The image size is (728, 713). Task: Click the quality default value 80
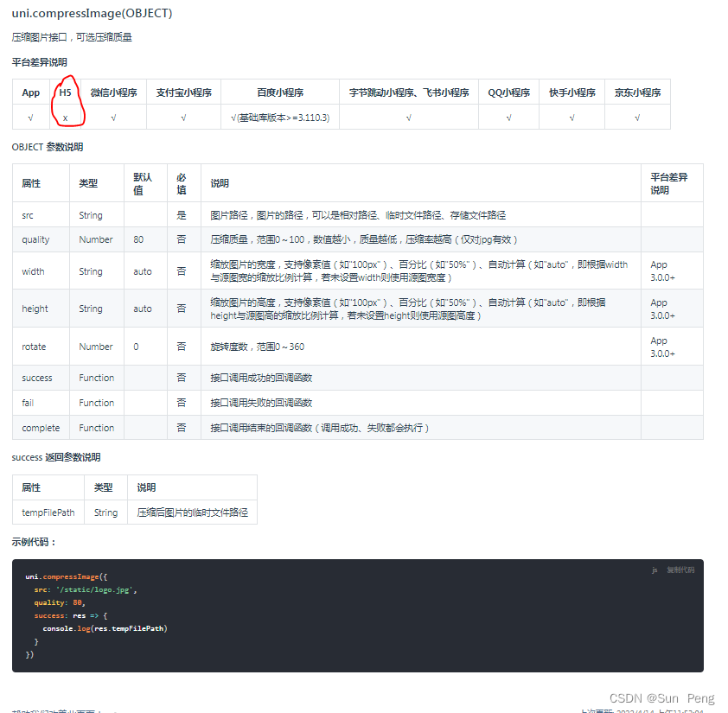[x=138, y=239]
